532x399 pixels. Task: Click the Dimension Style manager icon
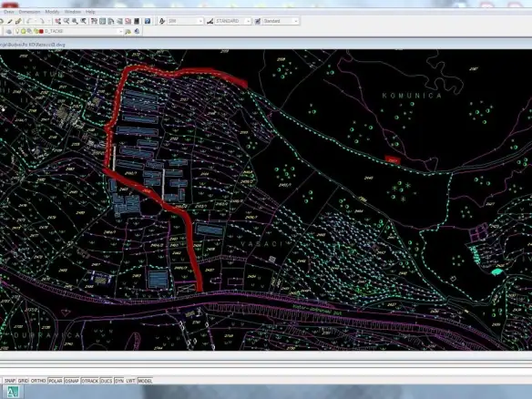[210, 21]
